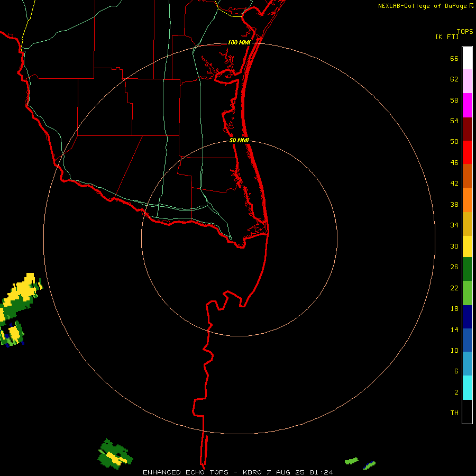Click the 'ENHANCED ECHO TOPS' product title
The image size is (476, 476).
(x=186, y=472)
